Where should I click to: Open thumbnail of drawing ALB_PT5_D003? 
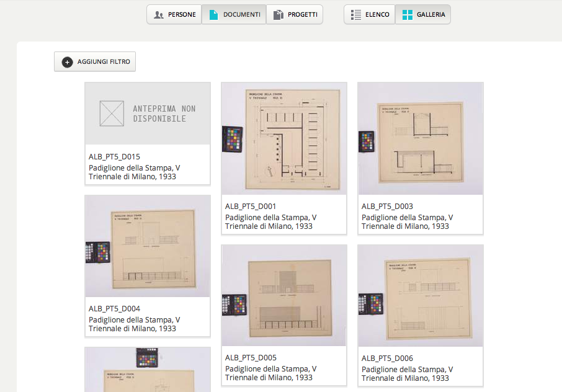(x=421, y=139)
